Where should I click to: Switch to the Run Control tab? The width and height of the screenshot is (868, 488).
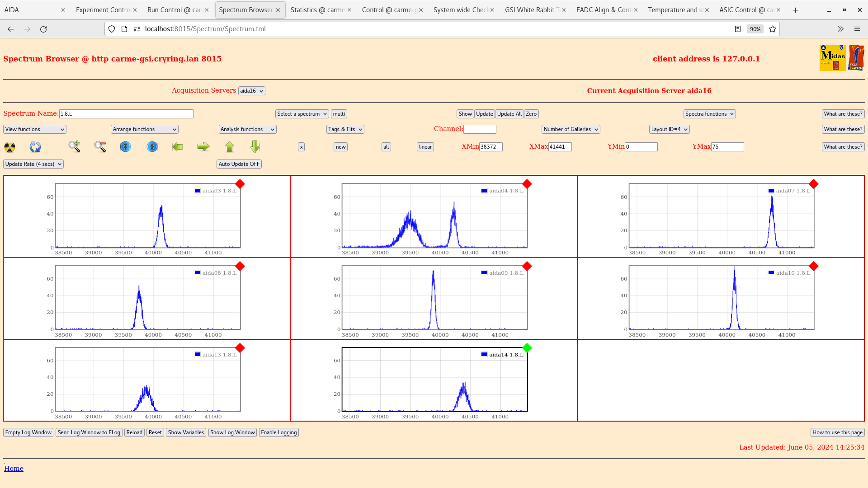pyautogui.click(x=174, y=10)
